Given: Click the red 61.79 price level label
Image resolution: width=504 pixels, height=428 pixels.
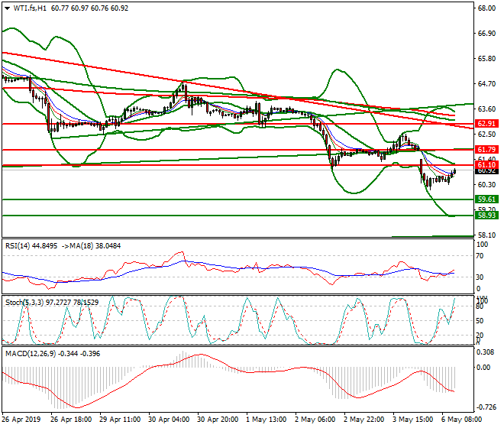Looking at the screenshot, I should [x=486, y=150].
